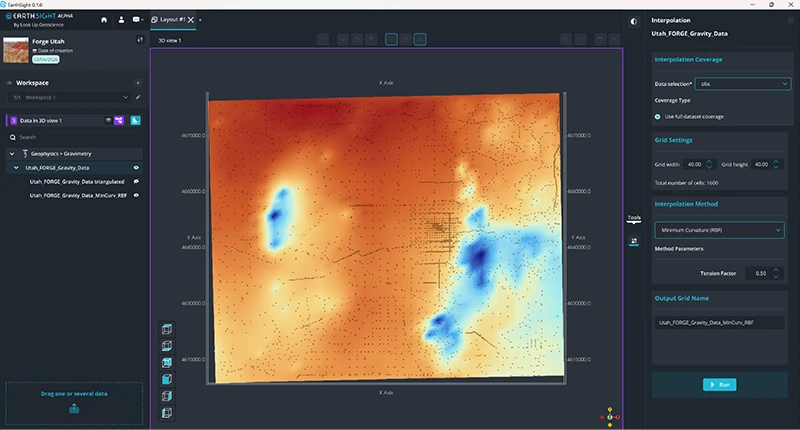Close the Layout #1 tab

(191, 20)
